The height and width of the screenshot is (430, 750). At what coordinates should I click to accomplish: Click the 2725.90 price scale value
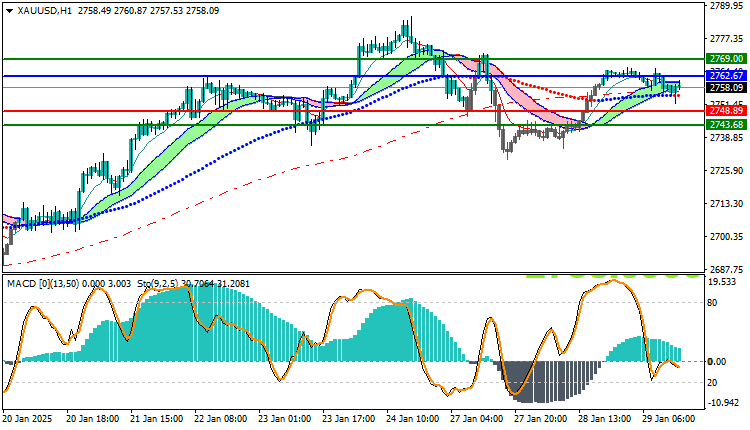[726, 171]
